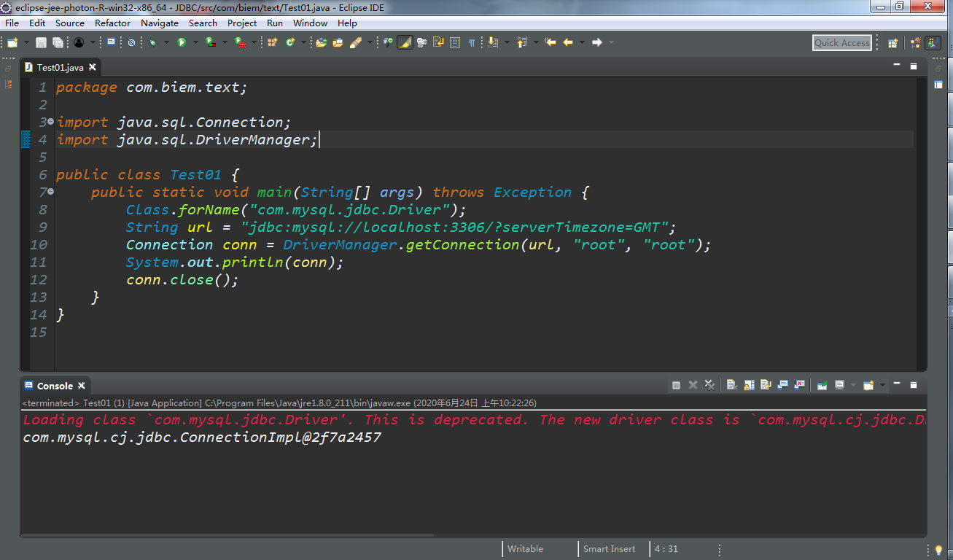Click the New file wizard icon
The height and width of the screenshot is (560, 953).
pyautogui.click(x=12, y=42)
